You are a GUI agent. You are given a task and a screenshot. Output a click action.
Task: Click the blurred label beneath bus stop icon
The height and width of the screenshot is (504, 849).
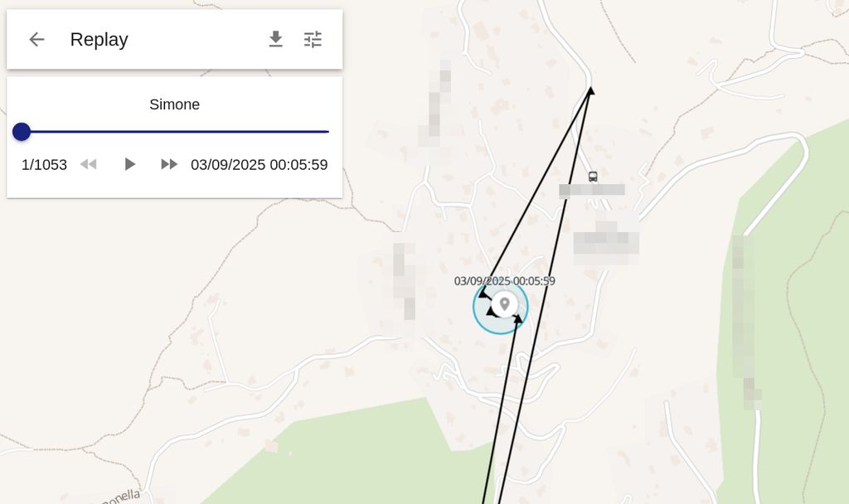pyautogui.click(x=591, y=190)
